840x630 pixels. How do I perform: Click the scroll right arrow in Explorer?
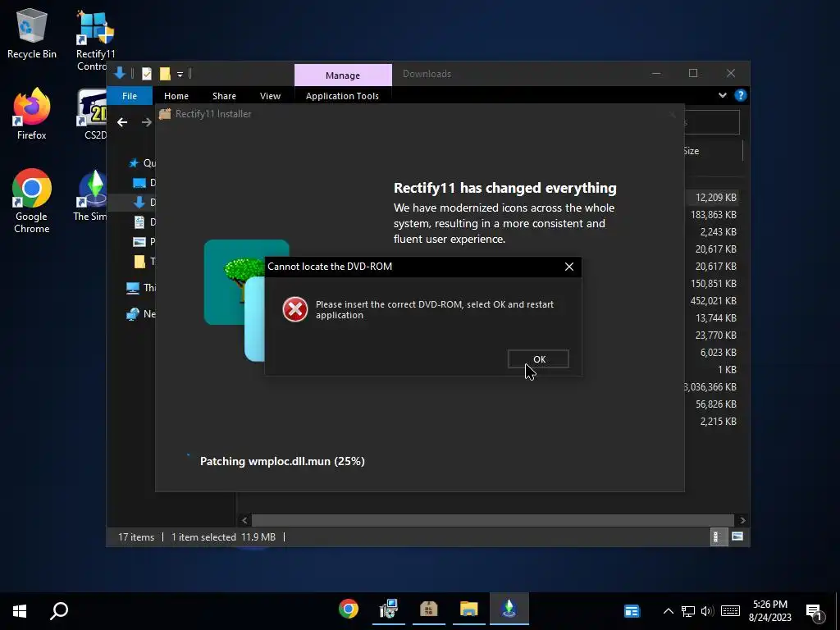[742, 520]
